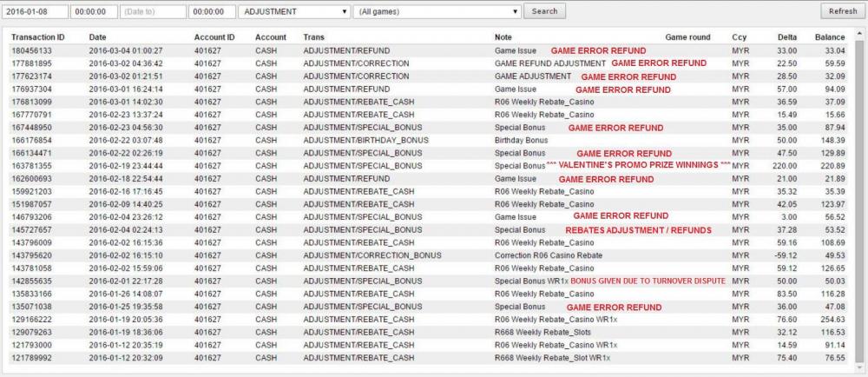Click the Search button
The image size is (868, 377).
click(544, 11)
